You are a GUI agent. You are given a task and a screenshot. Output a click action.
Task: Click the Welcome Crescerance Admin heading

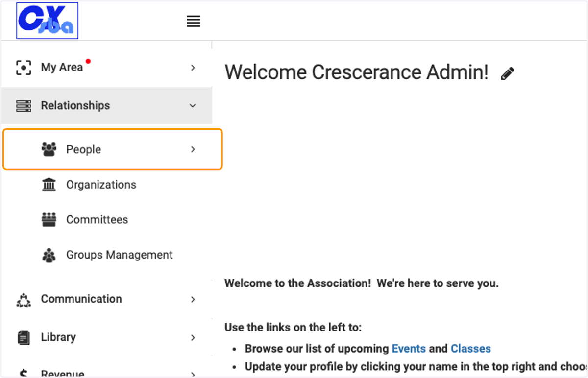pyautogui.click(x=357, y=72)
